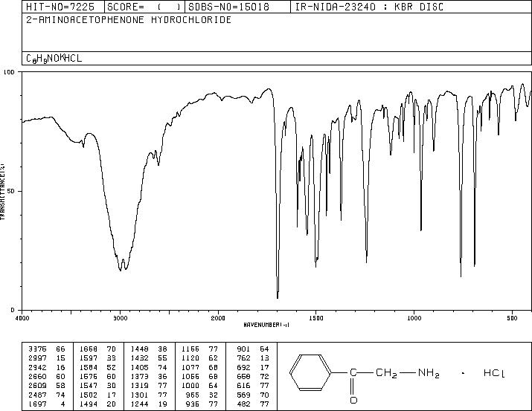Click the benzene ring in structure diagram
Viewport: 532px width, 411px height.
pyautogui.click(x=310, y=372)
